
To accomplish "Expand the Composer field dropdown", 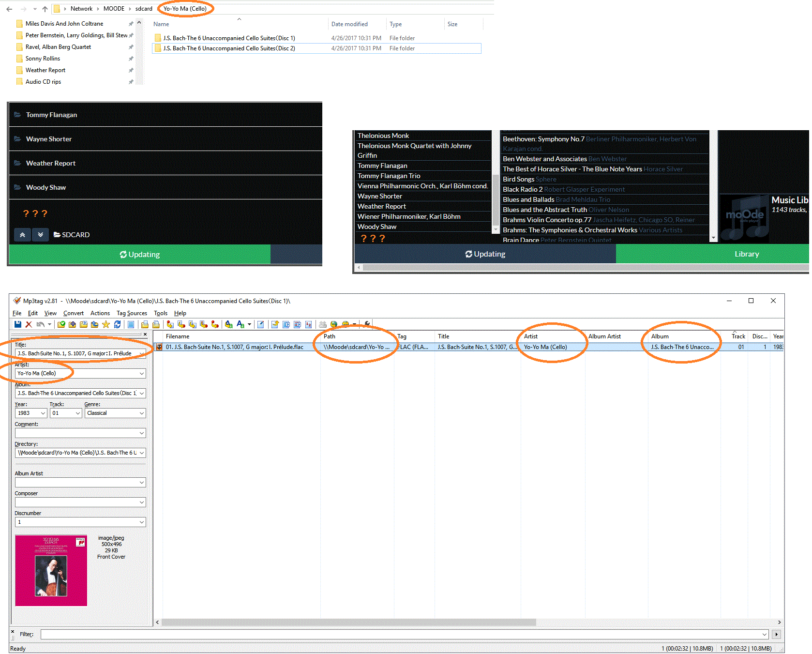I will coord(142,502).
